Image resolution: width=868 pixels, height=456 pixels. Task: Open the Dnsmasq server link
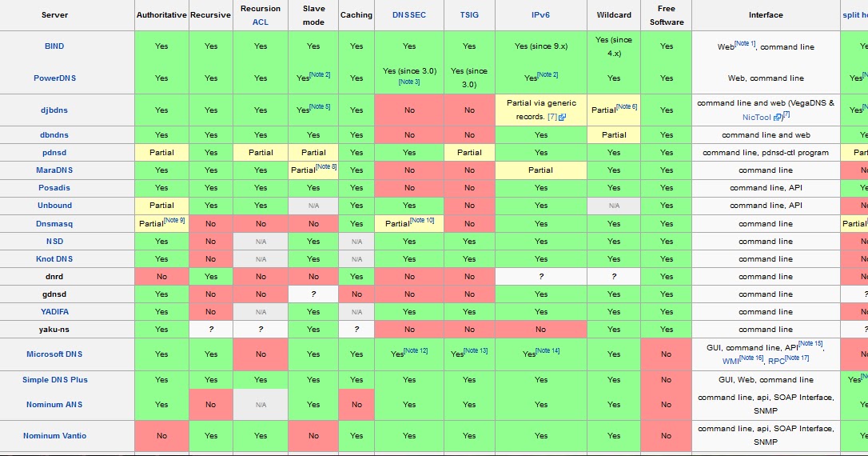pos(54,224)
